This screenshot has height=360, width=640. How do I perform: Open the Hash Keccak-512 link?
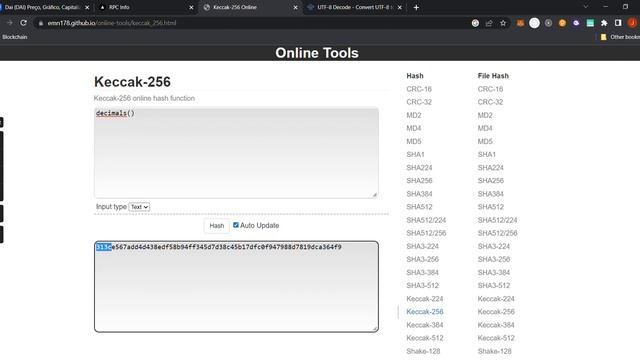tap(424, 338)
